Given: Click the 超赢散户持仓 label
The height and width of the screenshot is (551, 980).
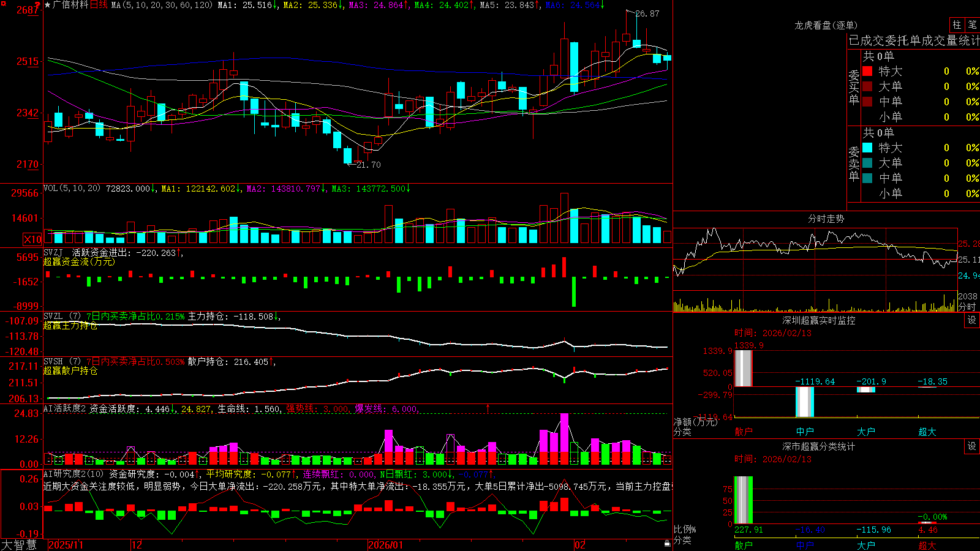Looking at the screenshot, I should pos(70,371).
